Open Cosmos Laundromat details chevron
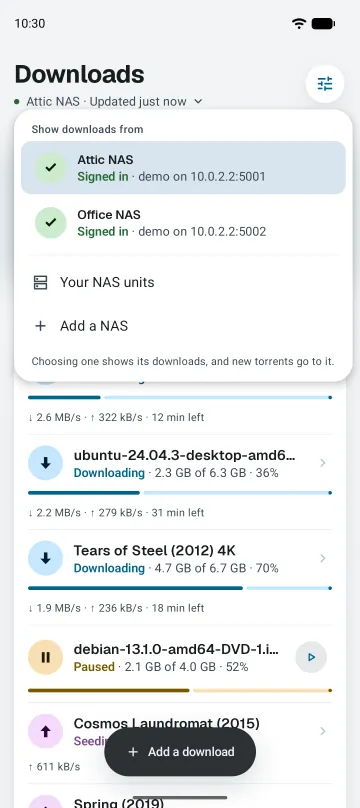The width and height of the screenshot is (360, 808). 323,731
